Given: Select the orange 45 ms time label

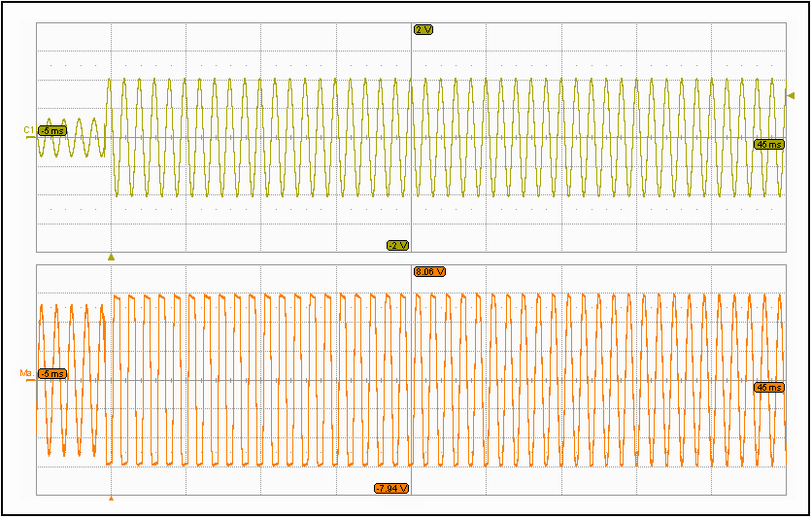Looking at the screenshot, I should tap(768, 387).
